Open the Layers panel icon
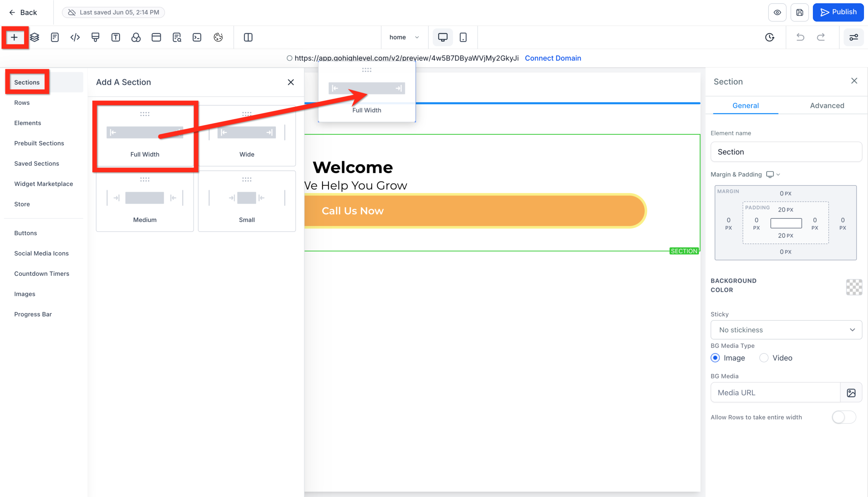This screenshot has height=497, width=868. click(34, 37)
